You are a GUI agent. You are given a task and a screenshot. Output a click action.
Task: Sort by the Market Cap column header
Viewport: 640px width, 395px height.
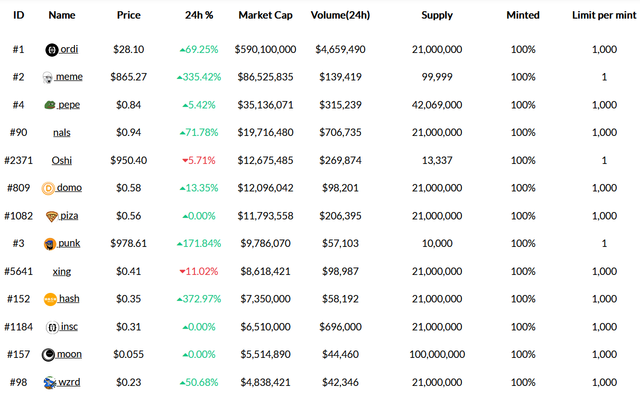(265, 15)
